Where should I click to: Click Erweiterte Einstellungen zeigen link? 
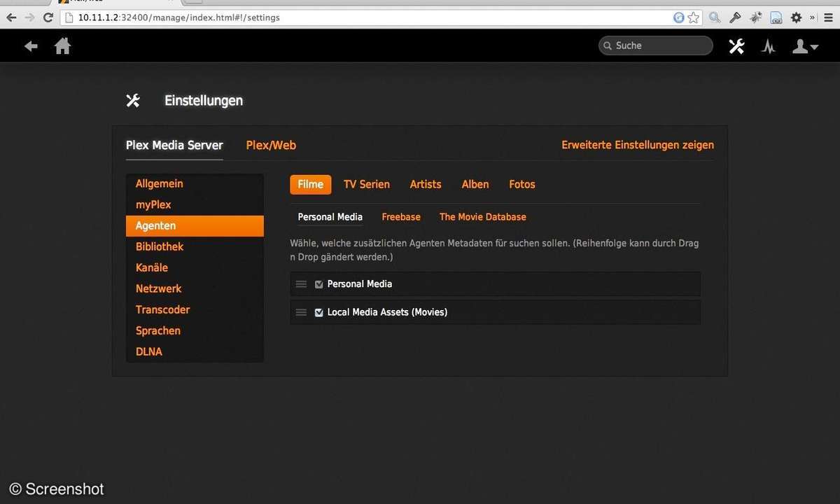tap(638, 146)
